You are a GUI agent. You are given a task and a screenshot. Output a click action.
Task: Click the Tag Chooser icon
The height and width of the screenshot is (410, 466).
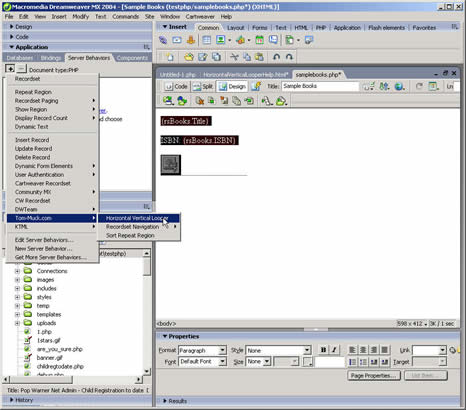pos(309,40)
